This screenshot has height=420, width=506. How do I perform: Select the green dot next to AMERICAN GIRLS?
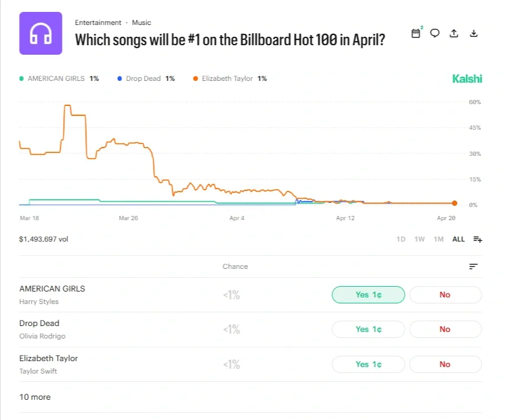coord(20,78)
